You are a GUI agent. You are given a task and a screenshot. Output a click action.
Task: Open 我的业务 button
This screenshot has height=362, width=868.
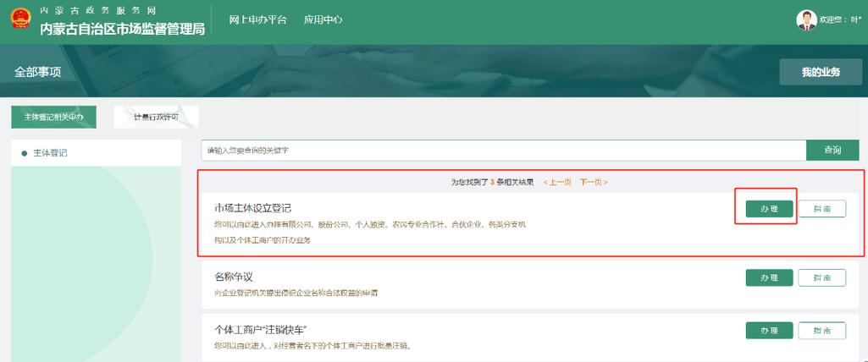[821, 72]
